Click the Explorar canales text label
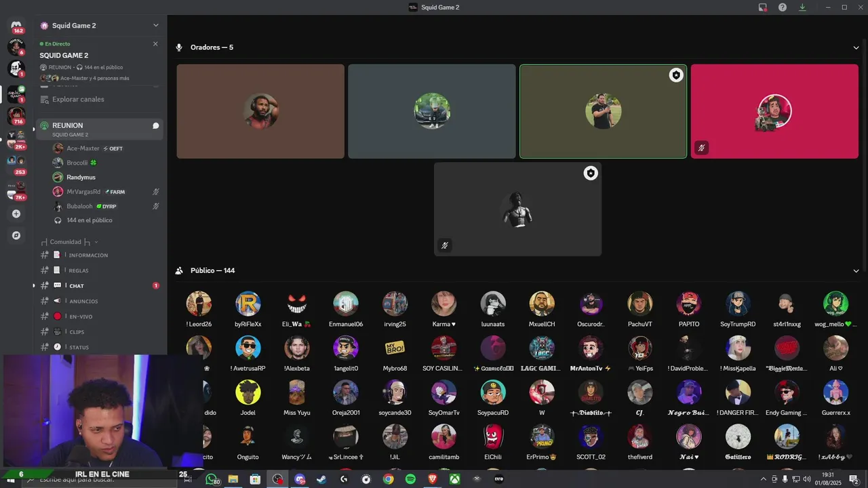The image size is (868, 488). pyautogui.click(x=78, y=99)
